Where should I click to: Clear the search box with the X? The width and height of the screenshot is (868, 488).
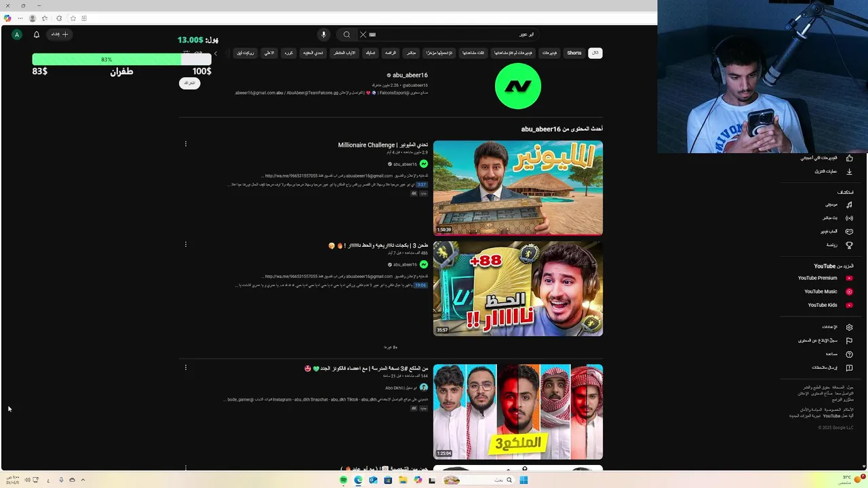363,35
